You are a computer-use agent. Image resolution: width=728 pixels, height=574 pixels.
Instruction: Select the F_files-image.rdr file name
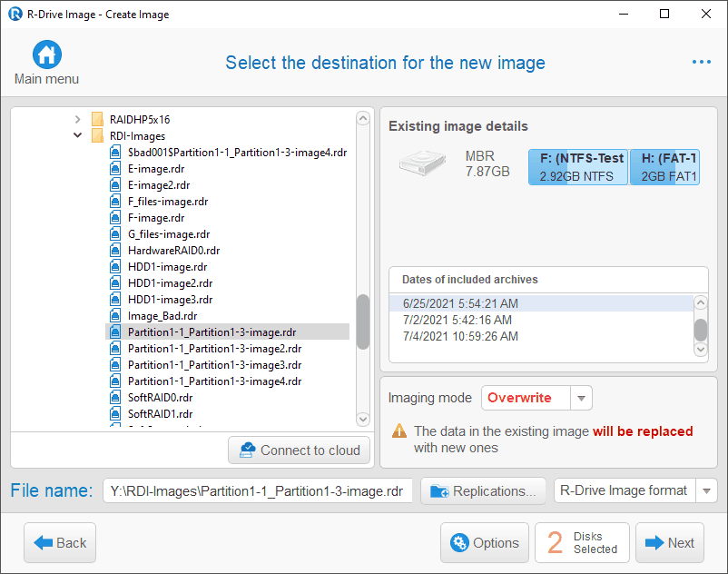tap(168, 201)
